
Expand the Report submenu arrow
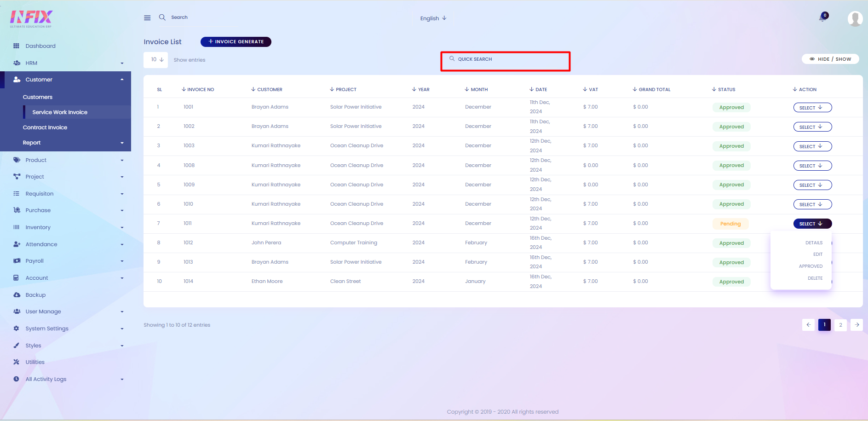click(122, 143)
